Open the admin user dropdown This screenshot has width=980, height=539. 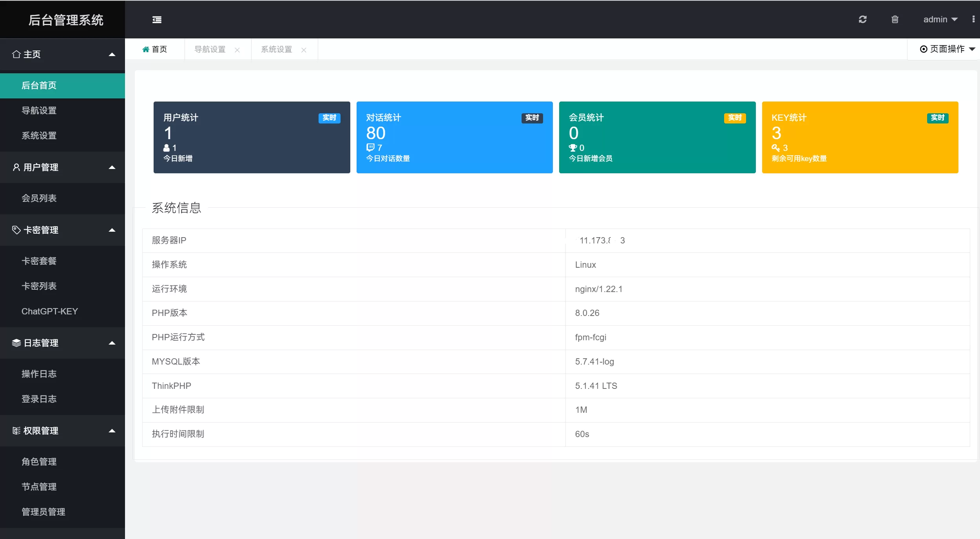940,19
